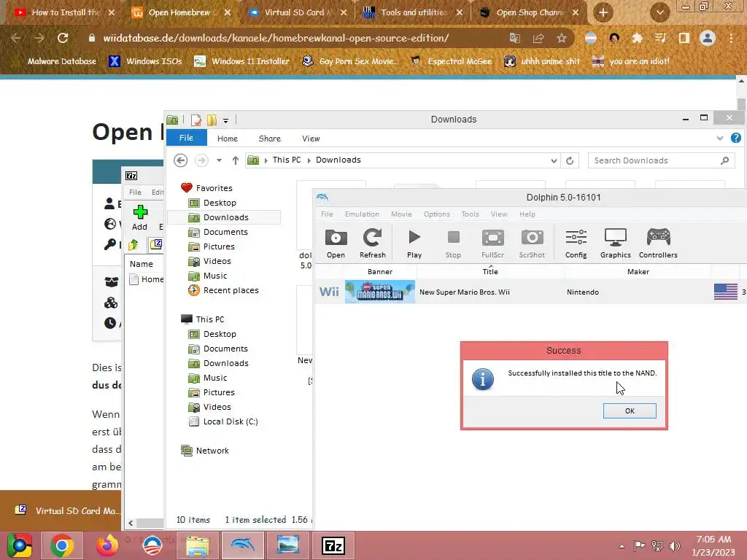Switch to the Virtual SD Card tab
Screen dimensions: 747x560
pyautogui.click(x=296, y=12)
